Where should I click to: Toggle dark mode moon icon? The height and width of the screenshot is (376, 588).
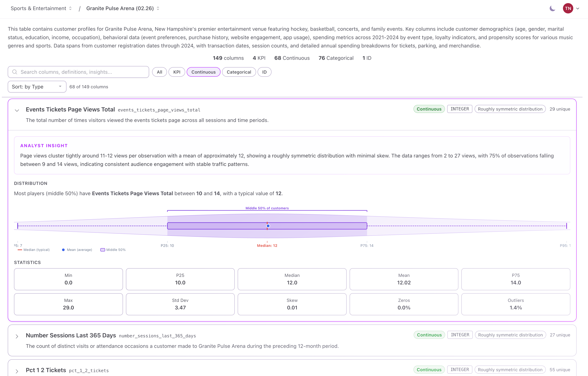(x=552, y=8)
